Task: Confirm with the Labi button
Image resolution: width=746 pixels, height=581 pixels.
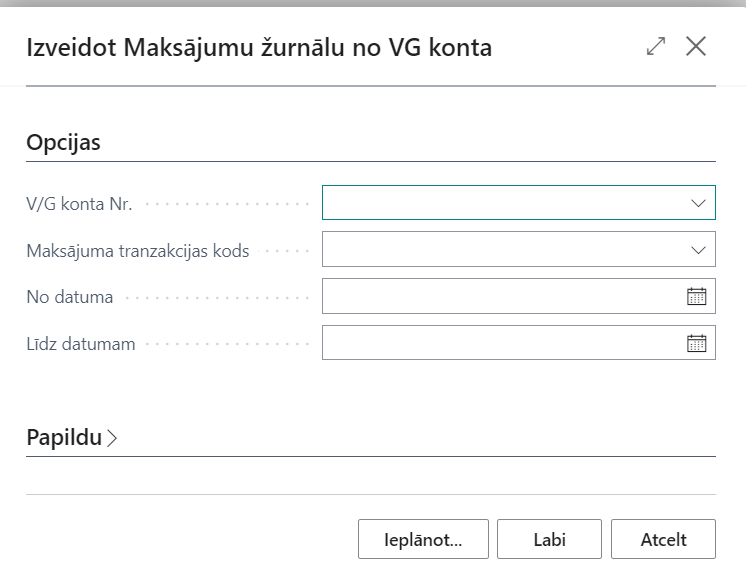Action: (x=549, y=539)
